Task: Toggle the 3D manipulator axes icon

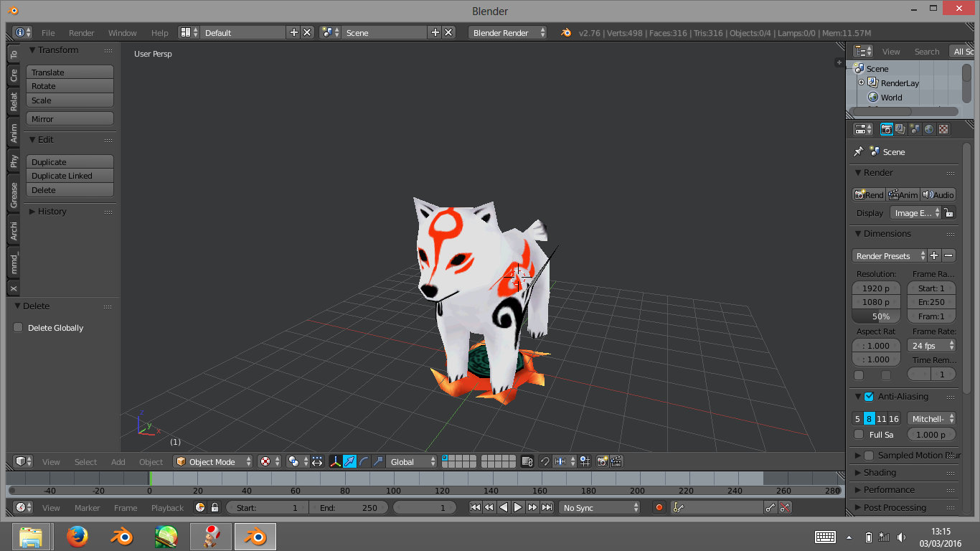Action: 335,462
